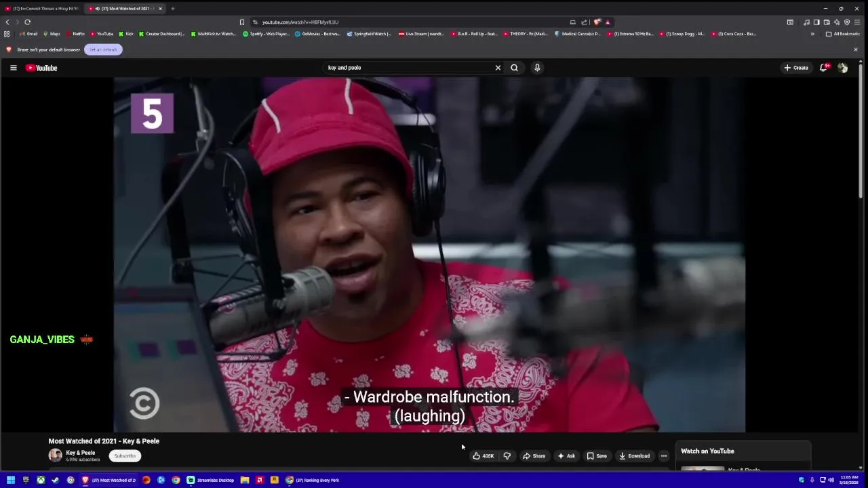Open the Creator Dashboard bookmark
The width and height of the screenshot is (868, 488).
pos(162,34)
